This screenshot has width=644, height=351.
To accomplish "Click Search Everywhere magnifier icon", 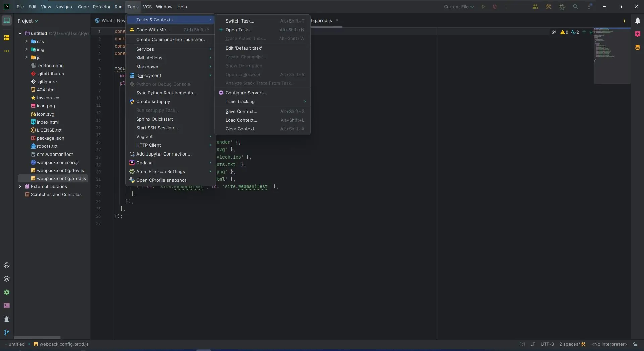I will pos(575,7).
